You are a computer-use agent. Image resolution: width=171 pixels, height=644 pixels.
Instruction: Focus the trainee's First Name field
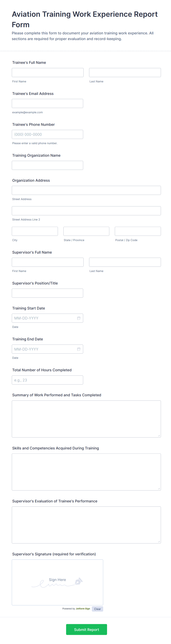47,72
